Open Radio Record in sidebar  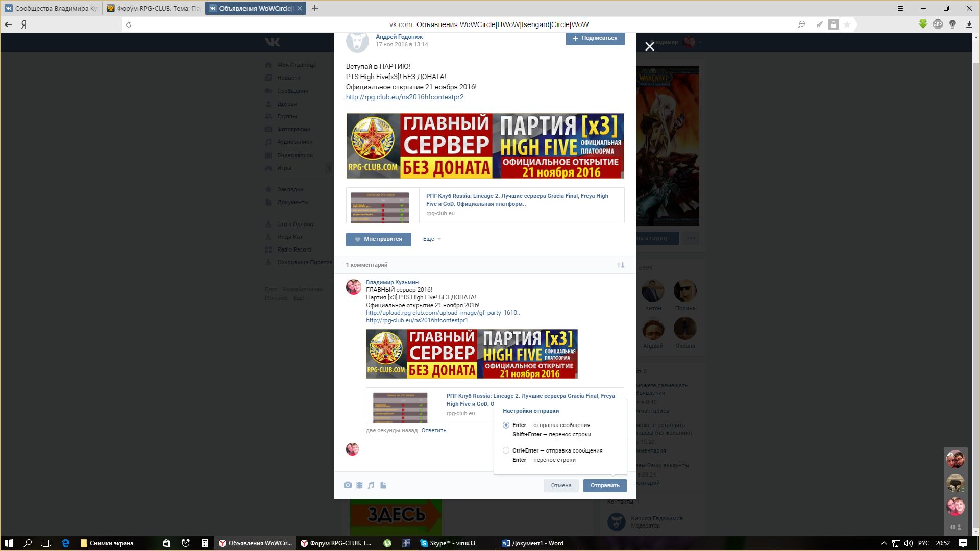click(294, 249)
